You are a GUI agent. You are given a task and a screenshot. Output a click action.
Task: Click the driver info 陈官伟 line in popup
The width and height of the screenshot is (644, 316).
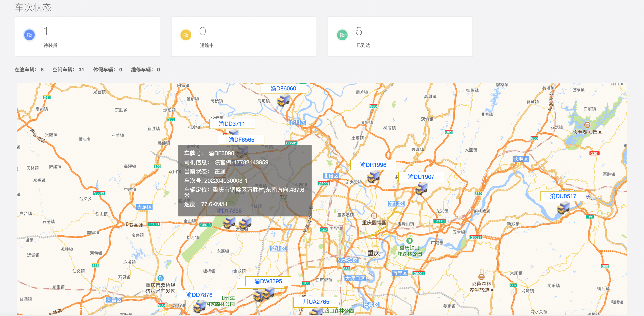click(x=226, y=162)
